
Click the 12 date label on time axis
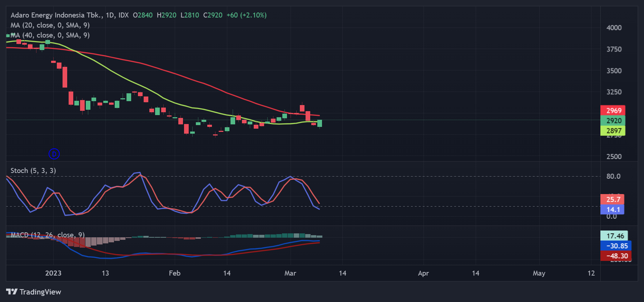[x=591, y=273]
